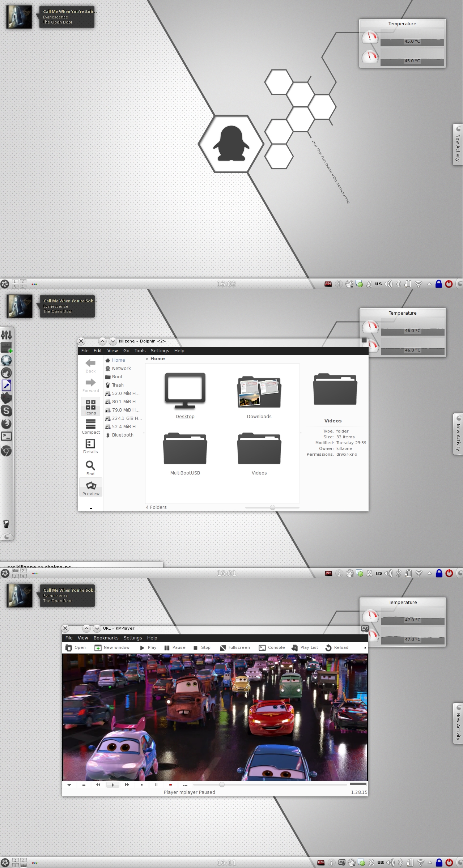Screen dimensions: 463x868
Task: Click the cabinet icon with green plus in dock
Action: (x=7, y=347)
